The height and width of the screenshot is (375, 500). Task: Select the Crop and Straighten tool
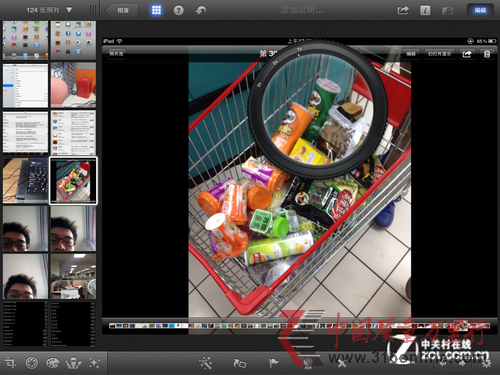pos(10,363)
